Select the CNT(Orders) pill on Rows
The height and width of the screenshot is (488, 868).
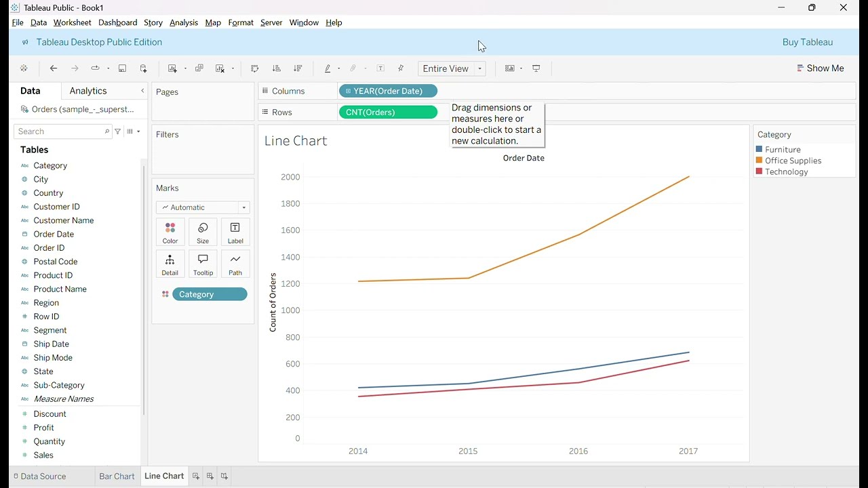click(x=388, y=113)
